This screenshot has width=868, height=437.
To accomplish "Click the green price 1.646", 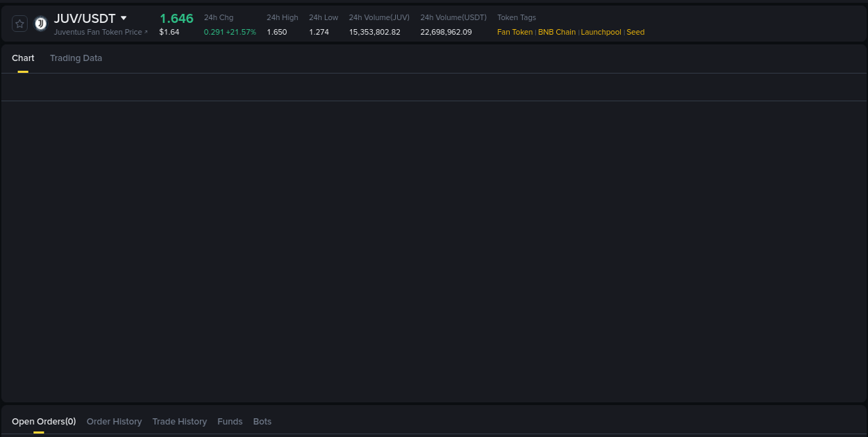I will coord(176,18).
